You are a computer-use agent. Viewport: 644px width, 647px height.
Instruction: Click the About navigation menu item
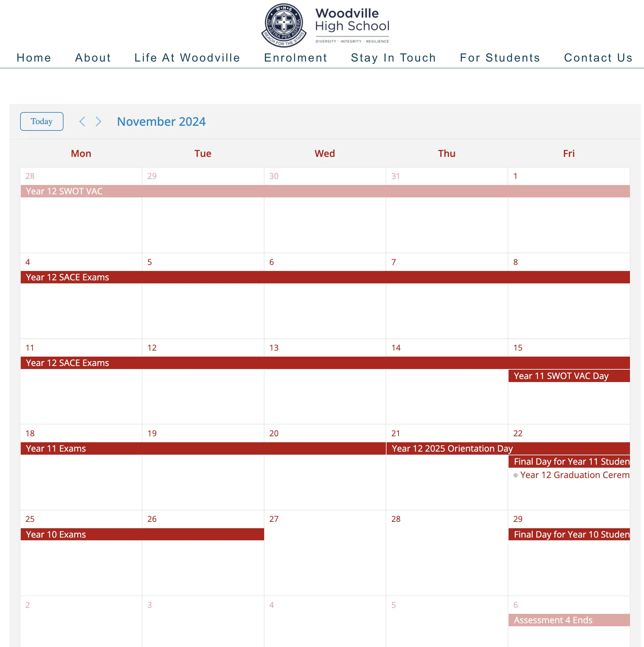tap(93, 57)
